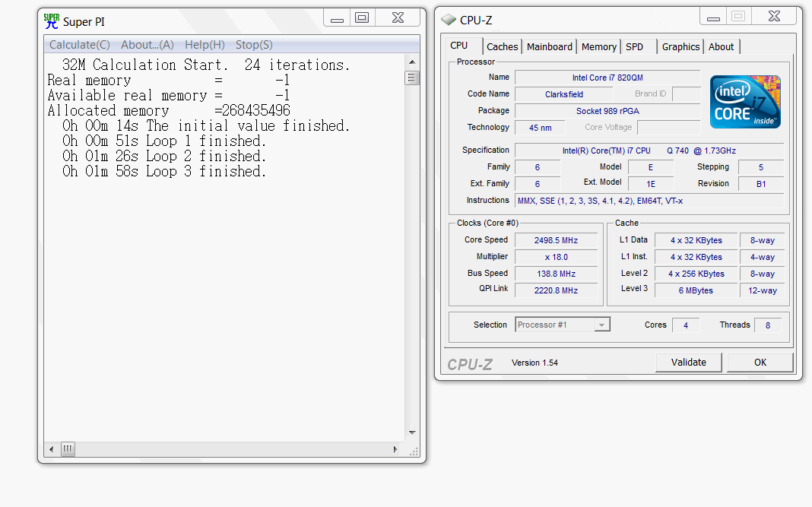Switch to the Graphics tab
The height and width of the screenshot is (507, 812).
680,46
